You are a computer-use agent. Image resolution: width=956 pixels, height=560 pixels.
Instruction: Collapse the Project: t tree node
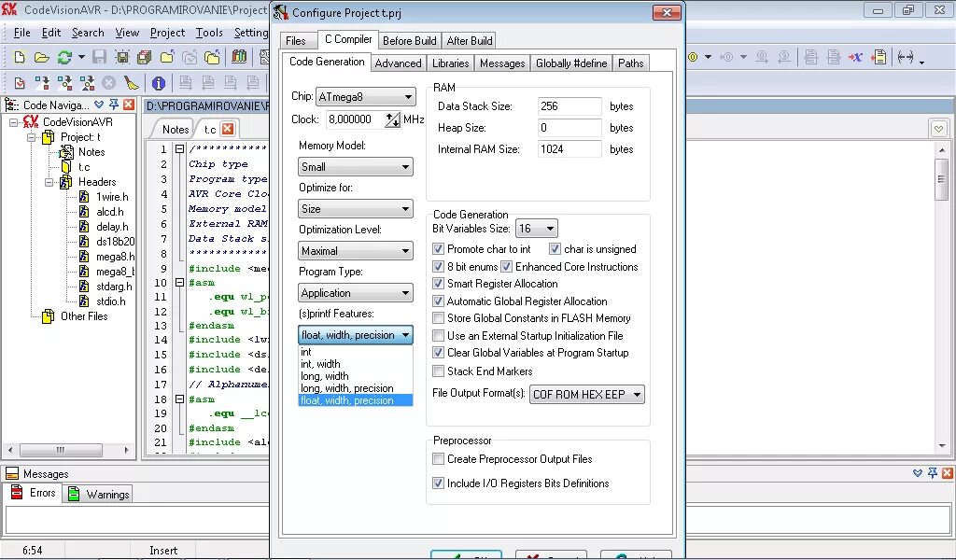(32, 138)
